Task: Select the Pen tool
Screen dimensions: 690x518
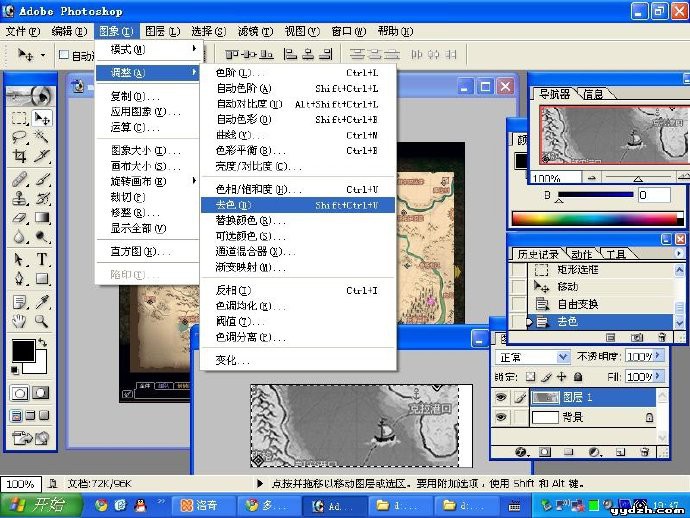Action: [19, 278]
